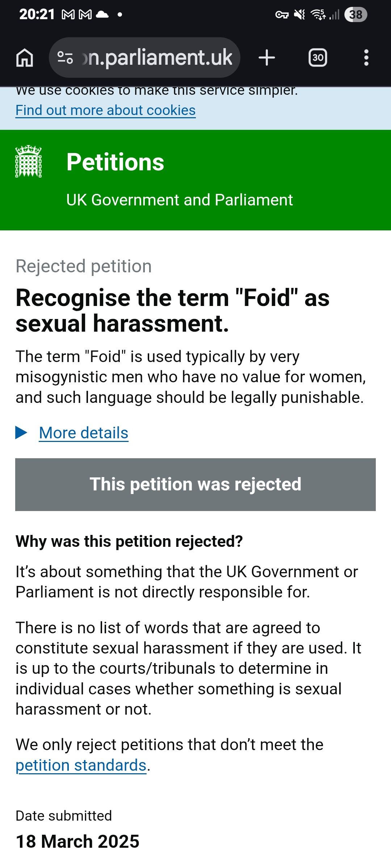The width and height of the screenshot is (391, 868).
Task: Tap the cloud notification icon
Action: (102, 14)
